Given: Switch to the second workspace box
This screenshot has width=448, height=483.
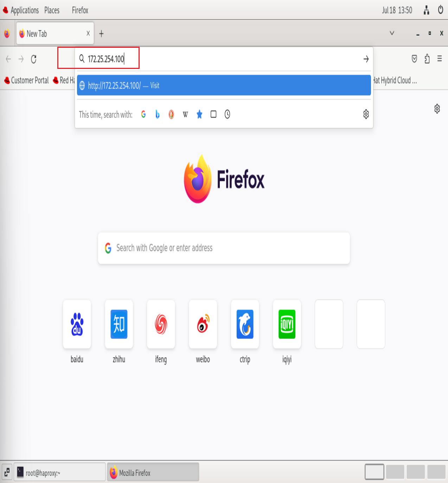Looking at the screenshot, I should click(x=395, y=472).
